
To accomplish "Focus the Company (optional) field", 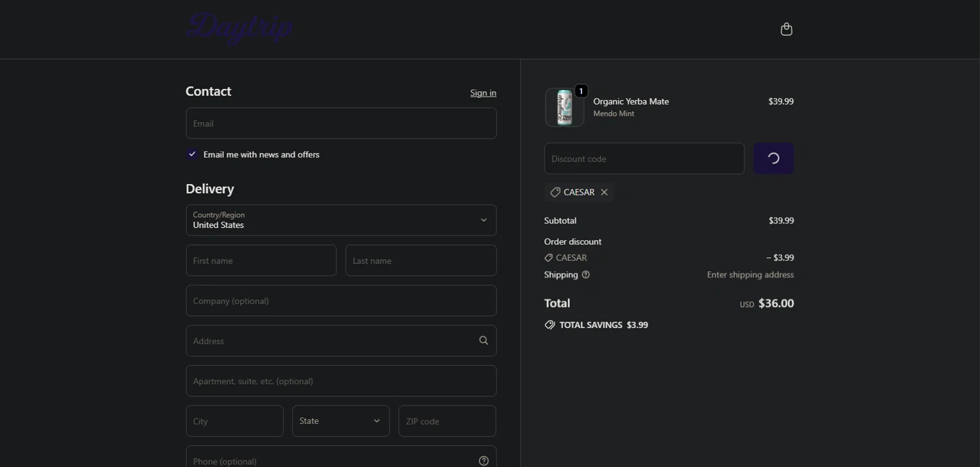I will (341, 300).
